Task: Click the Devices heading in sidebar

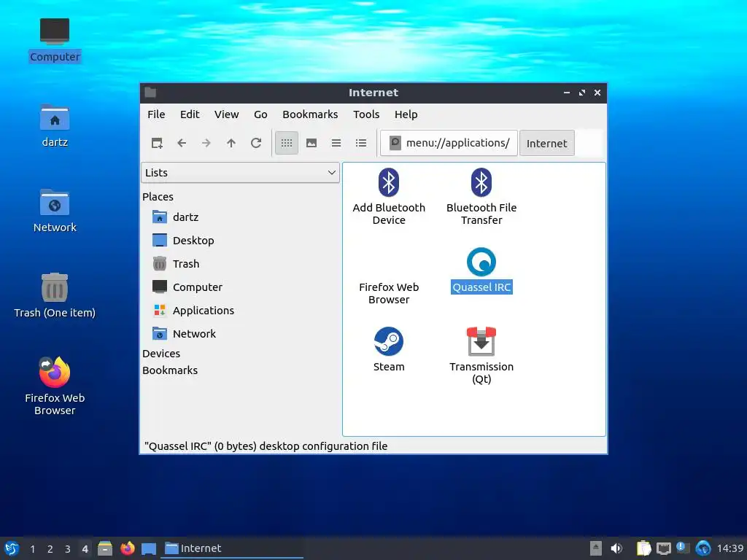Action: coord(161,354)
